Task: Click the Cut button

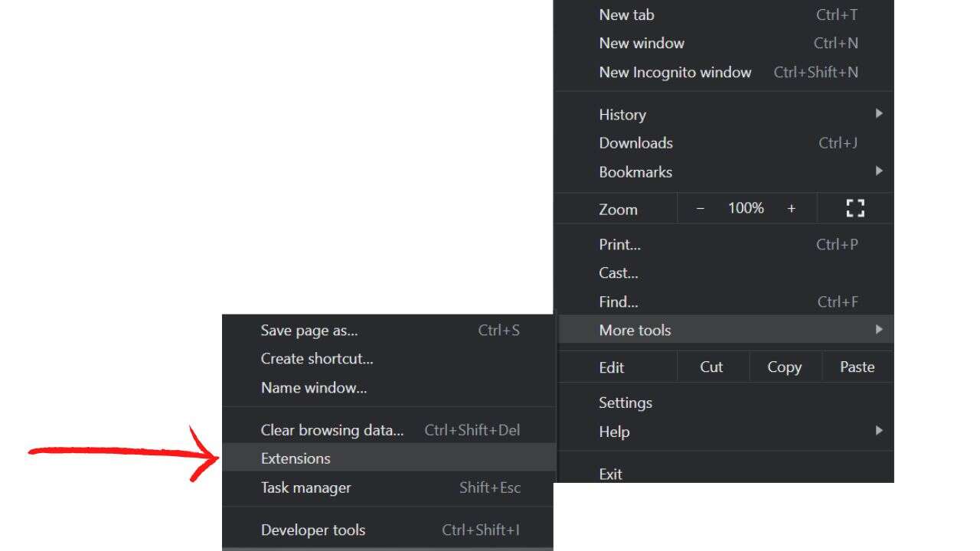Action: pyautogui.click(x=712, y=367)
